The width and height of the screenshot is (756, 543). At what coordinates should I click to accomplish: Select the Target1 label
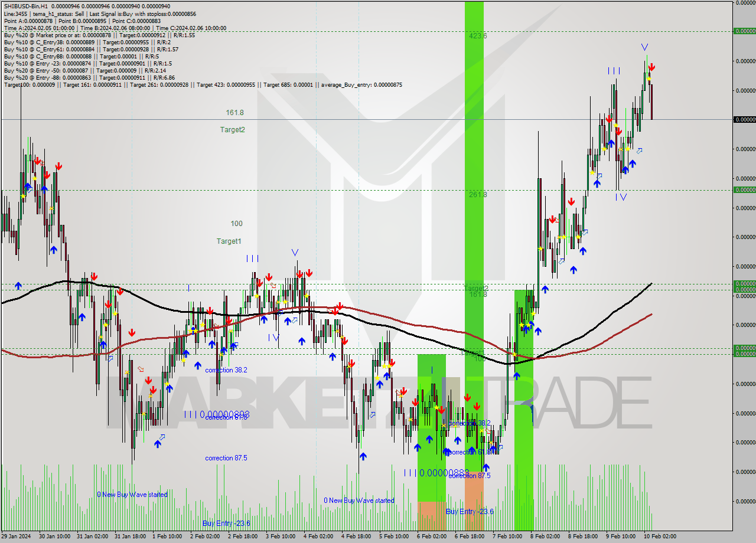229,241
